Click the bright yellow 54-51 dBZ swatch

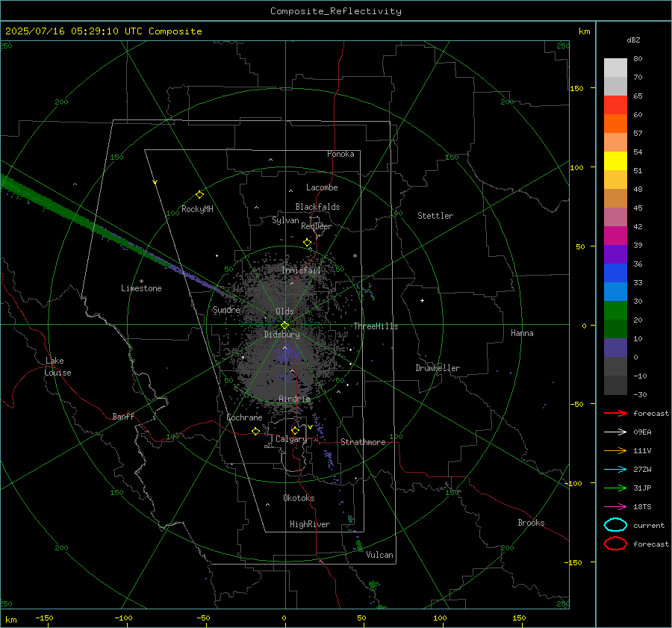[x=615, y=161]
